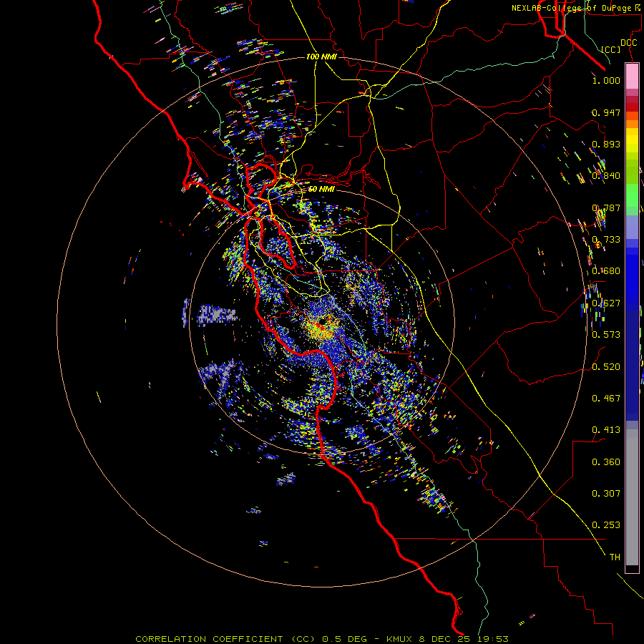
Task: Select the 0.573 legend value
Action: (x=606, y=335)
